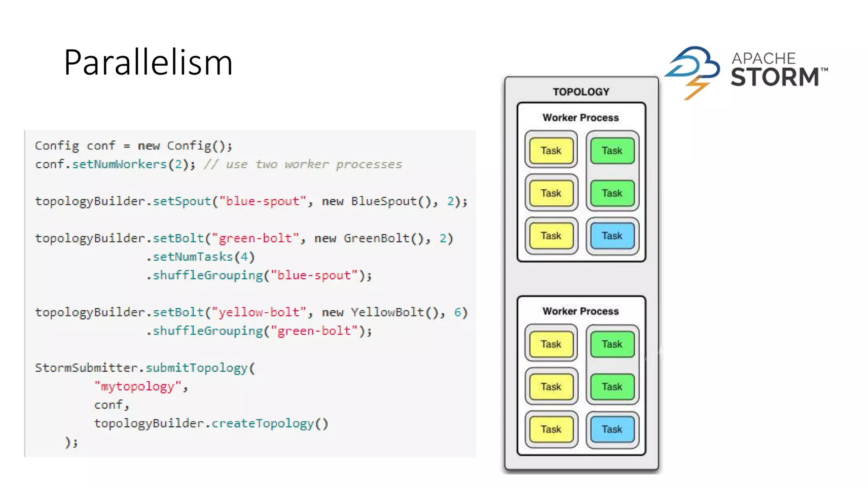This screenshot has height=488, width=868.
Task: Click the bottom yellow Task in the upper Worker Process
Action: 551,236
